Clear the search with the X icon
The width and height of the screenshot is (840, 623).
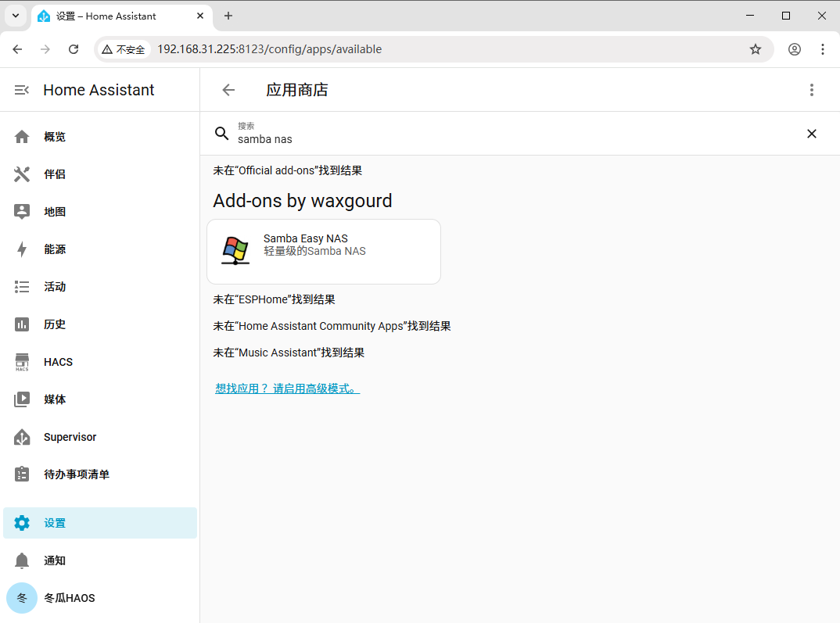[x=812, y=134]
